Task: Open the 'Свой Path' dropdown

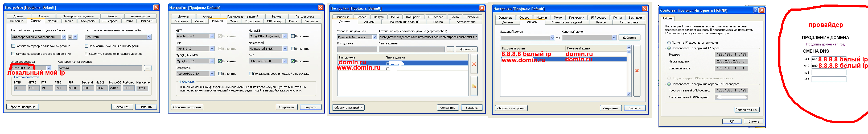Action: point(149,37)
